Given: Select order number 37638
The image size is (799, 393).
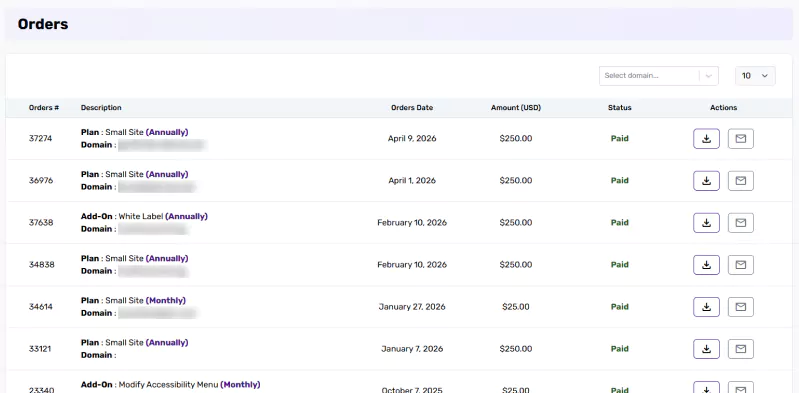Looking at the screenshot, I should 41,223.
